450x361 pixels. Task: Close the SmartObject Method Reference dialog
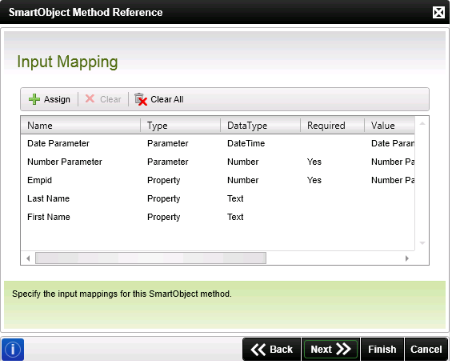pyautogui.click(x=438, y=13)
